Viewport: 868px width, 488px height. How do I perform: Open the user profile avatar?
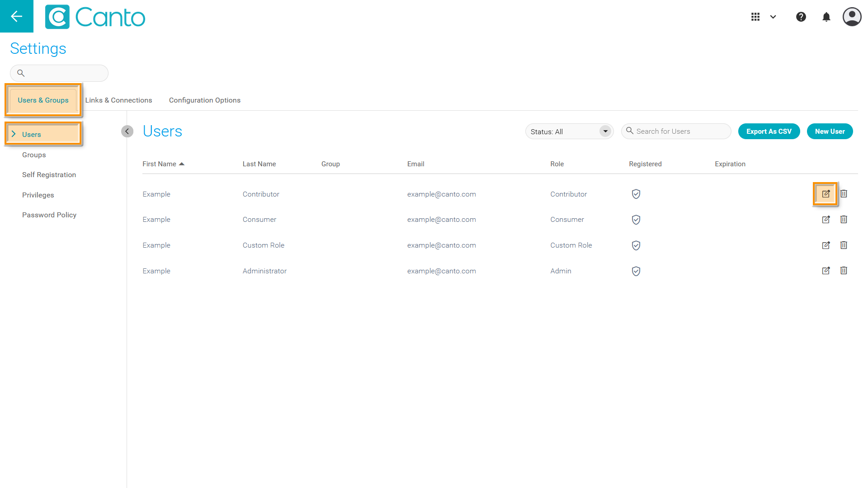(852, 17)
